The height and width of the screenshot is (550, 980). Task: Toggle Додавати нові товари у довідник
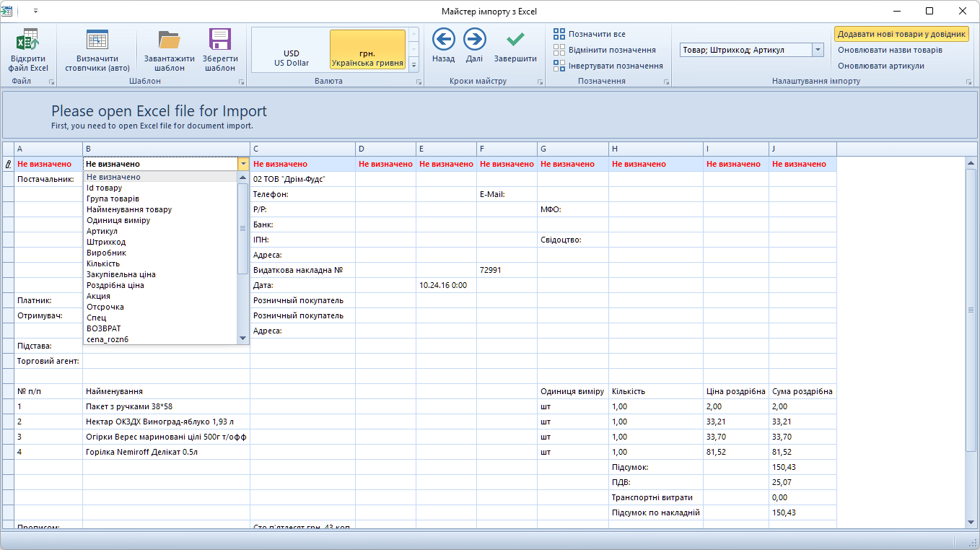coord(901,34)
